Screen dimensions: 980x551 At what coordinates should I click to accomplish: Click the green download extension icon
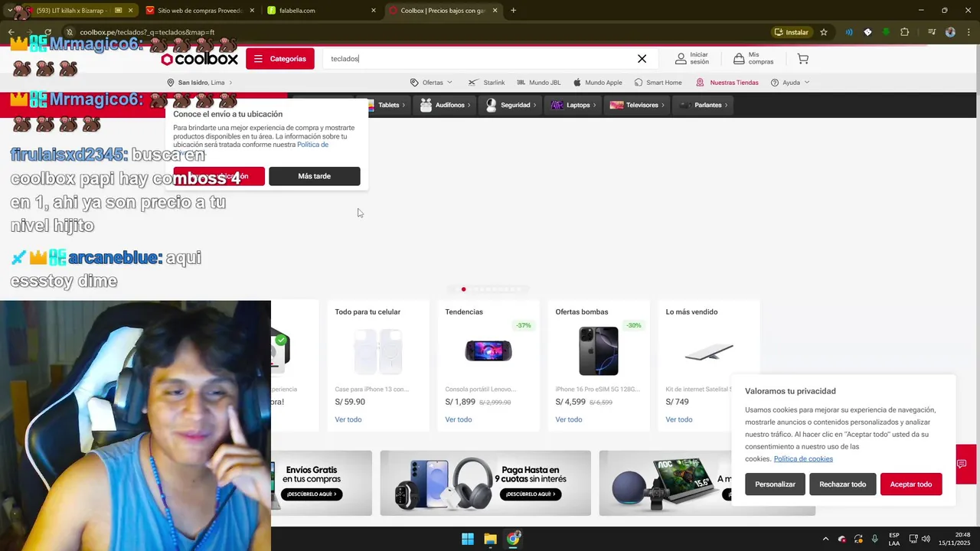tap(886, 32)
